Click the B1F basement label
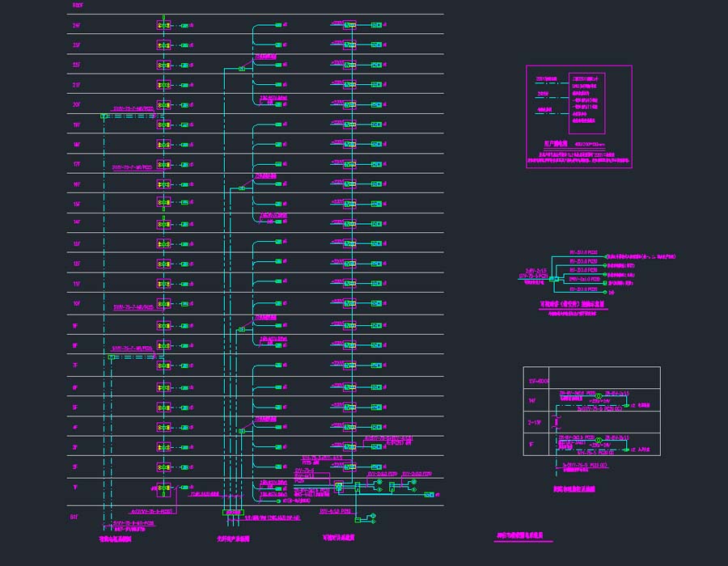 [74, 517]
